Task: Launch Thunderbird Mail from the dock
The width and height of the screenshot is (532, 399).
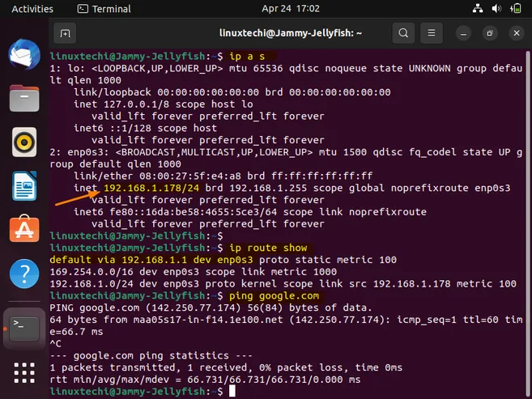Action: pos(24,55)
